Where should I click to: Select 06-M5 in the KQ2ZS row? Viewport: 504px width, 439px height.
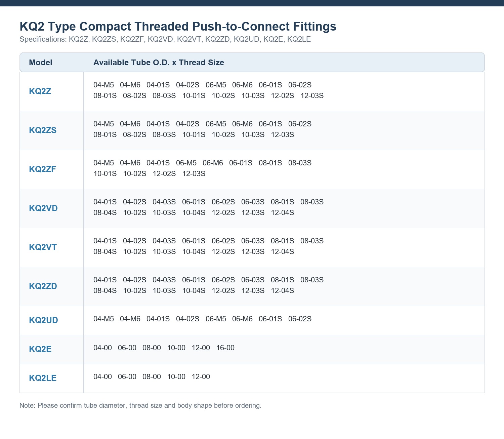tap(216, 124)
